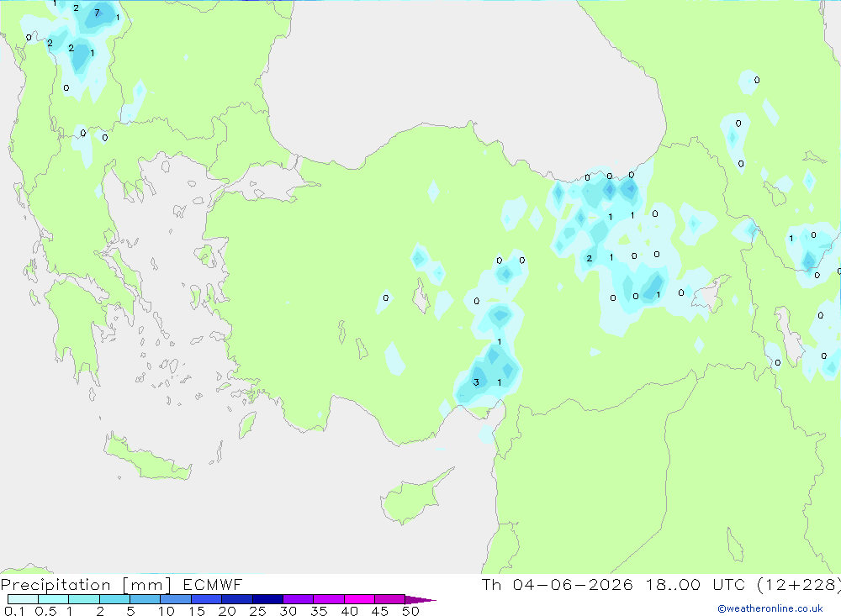The image size is (841, 616).
Task: Click the 45–50 mm legend swatch
Action: pyautogui.click(x=389, y=599)
